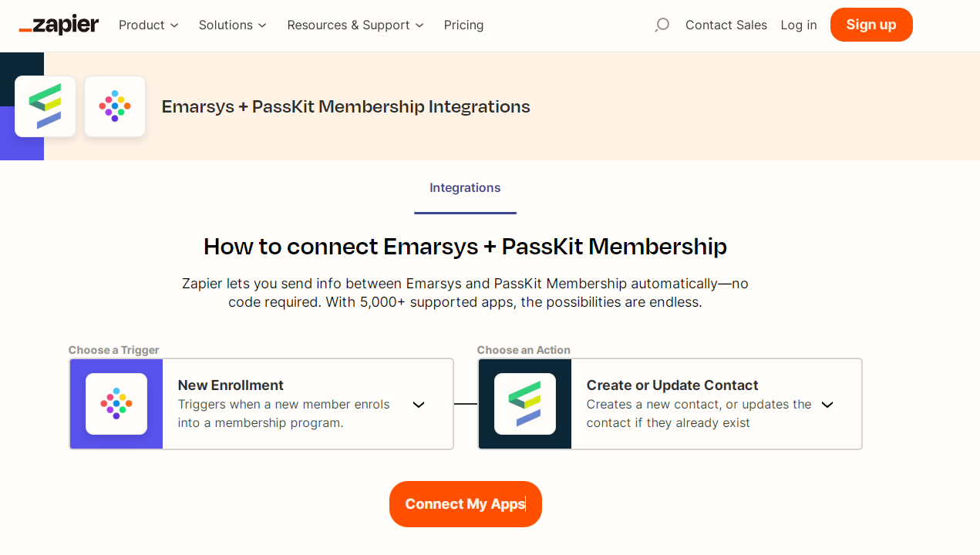Expand the Product menu

148,25
